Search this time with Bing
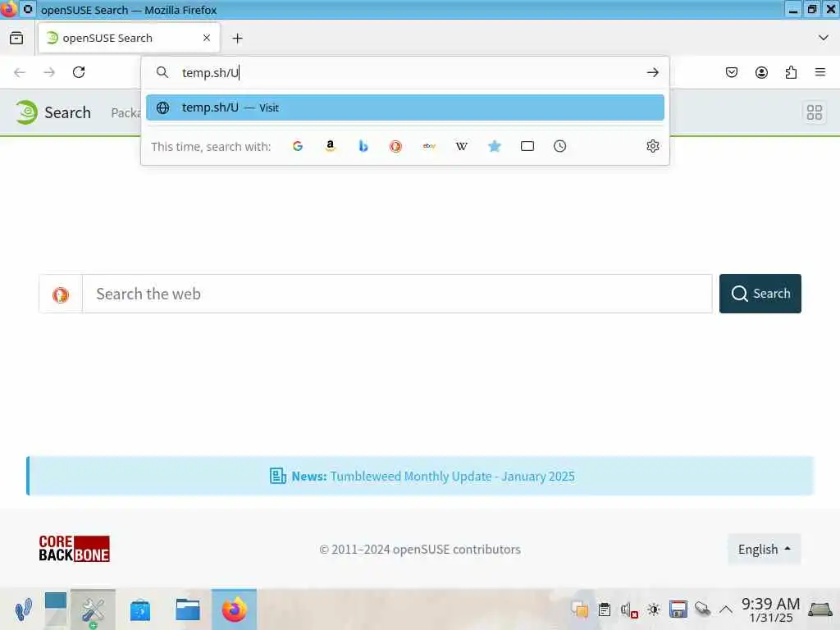Screen dimensions: 840x630 (363, 146)
